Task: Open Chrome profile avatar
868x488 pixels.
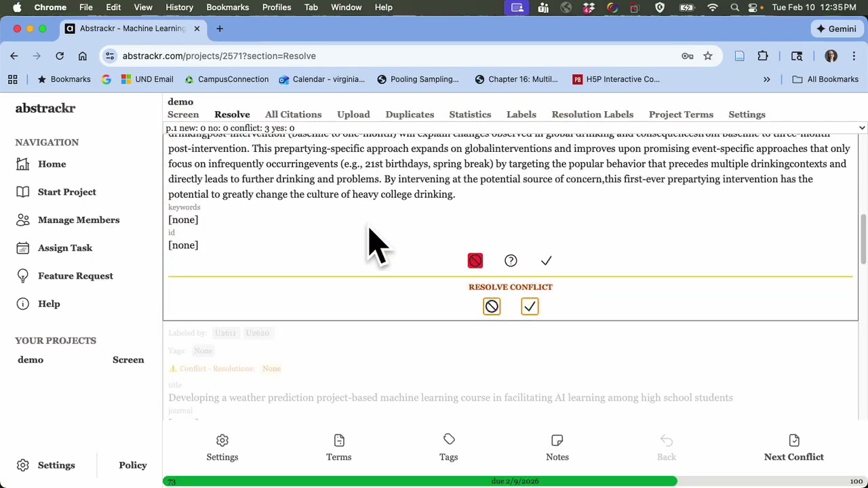Action: click(x=831, y=56)
